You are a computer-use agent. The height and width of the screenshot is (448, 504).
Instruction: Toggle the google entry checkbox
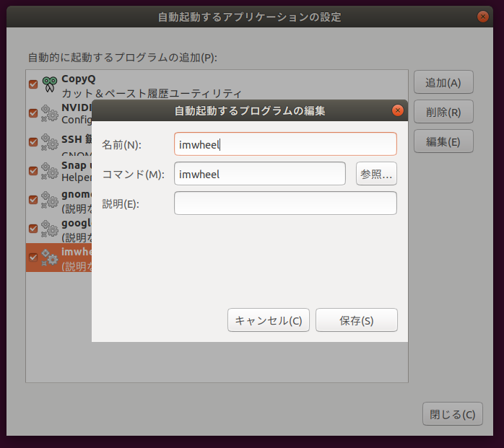click(33, 229)
